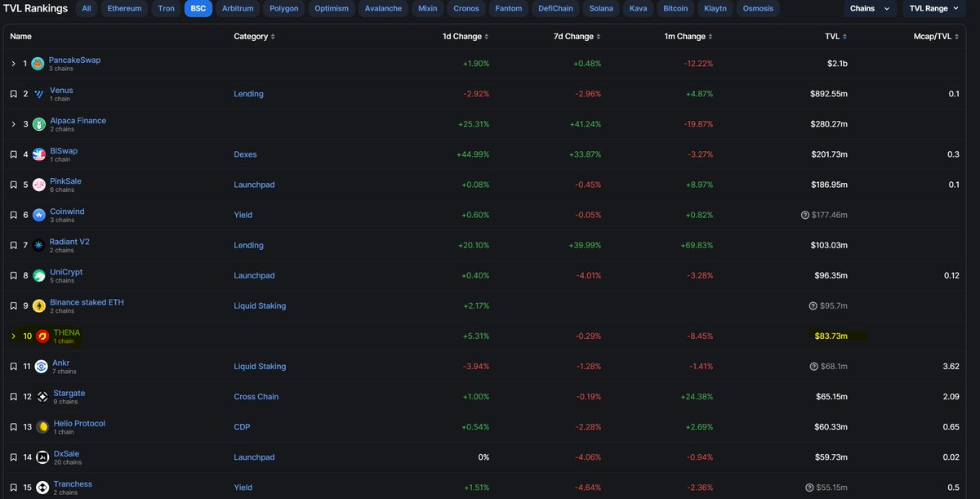Click the DxSale logo icon
Screen dimensions: 980x499
pyautogui.click(x=41, y=457)
